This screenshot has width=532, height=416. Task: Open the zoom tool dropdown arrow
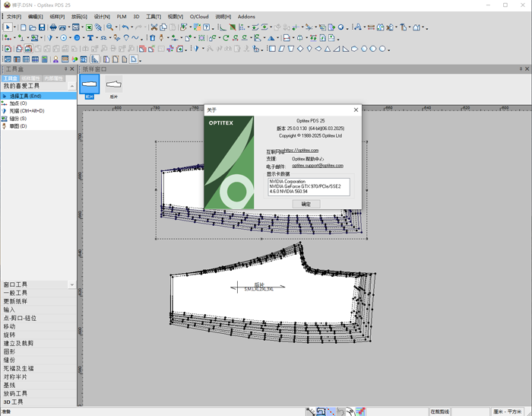click(116, 27)
